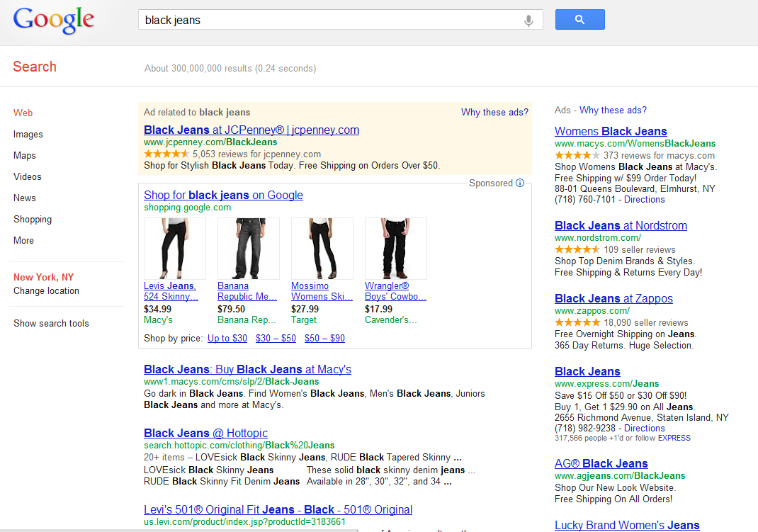Click the microphone voice search icon

pos(528,21)
